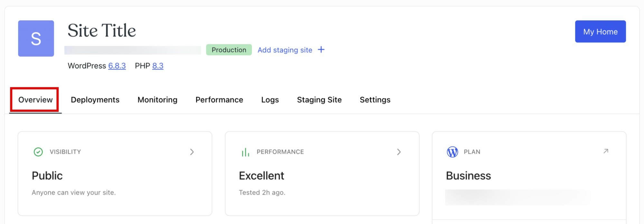This screenshot has width=644, height=224.
Task: Click the plus icon next to Add staging site
Action: [x=321, y=50]
